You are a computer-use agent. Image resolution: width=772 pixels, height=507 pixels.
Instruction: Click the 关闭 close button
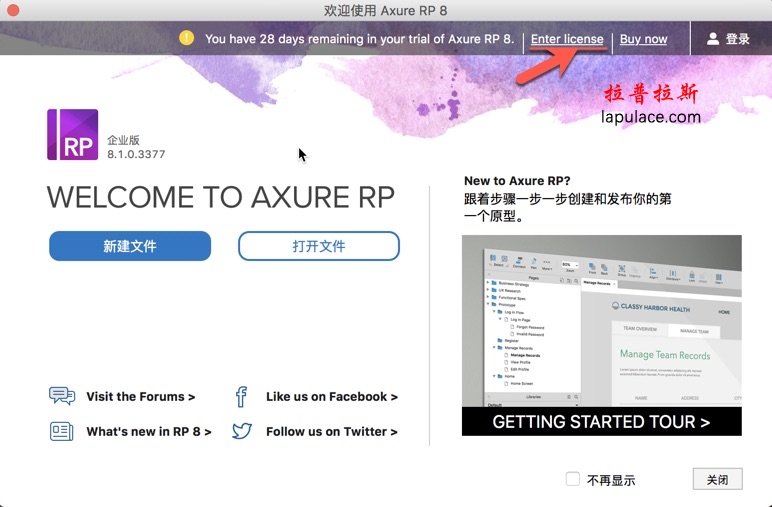coord(717,479)
